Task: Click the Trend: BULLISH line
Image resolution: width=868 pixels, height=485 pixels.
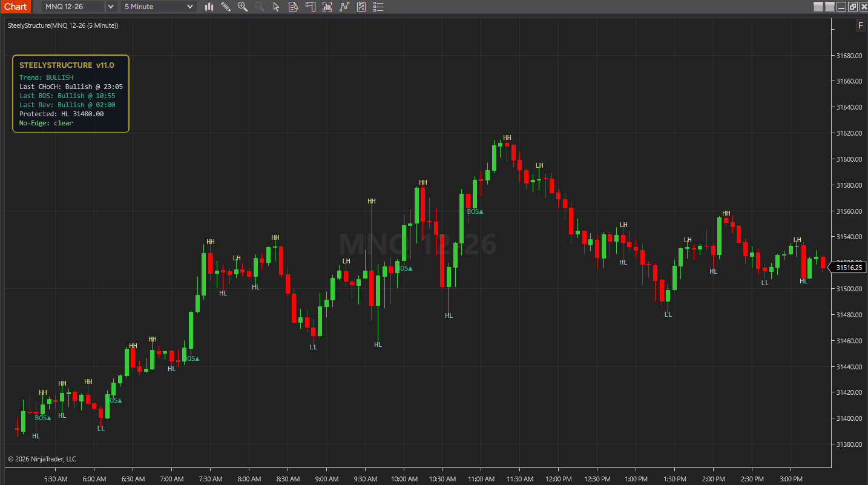Action: pyautogui.click(x=46, y=78)
